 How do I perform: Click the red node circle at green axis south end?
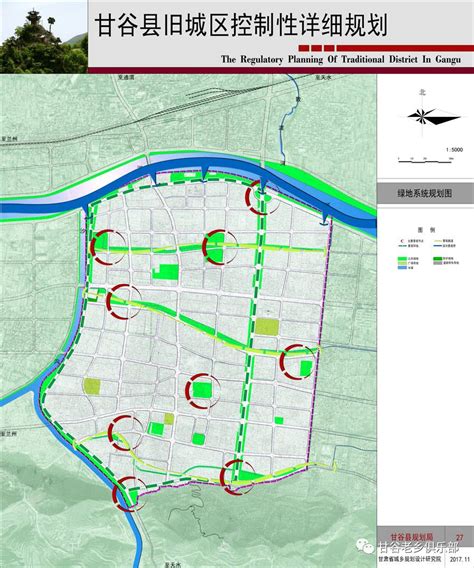[238, 477]
